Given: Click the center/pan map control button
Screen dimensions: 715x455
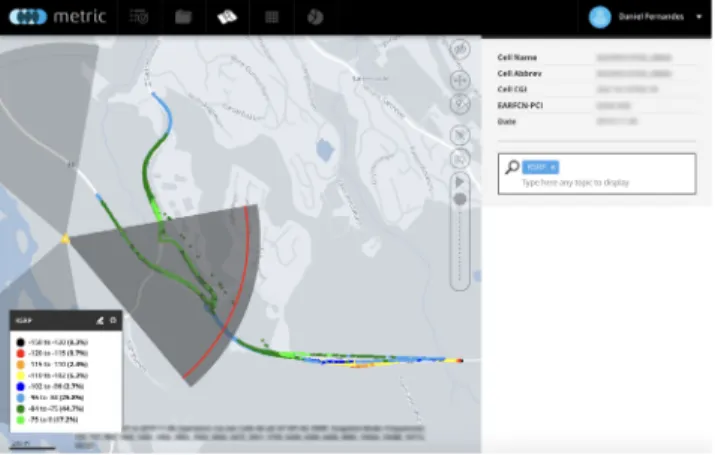Looking at the screenshot, I should tap(460, 80).
